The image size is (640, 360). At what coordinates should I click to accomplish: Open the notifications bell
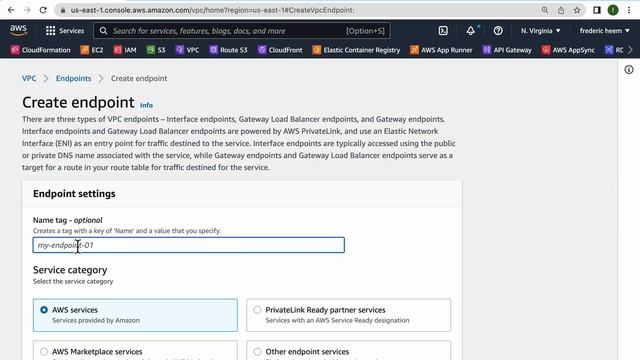coord(471,31)
